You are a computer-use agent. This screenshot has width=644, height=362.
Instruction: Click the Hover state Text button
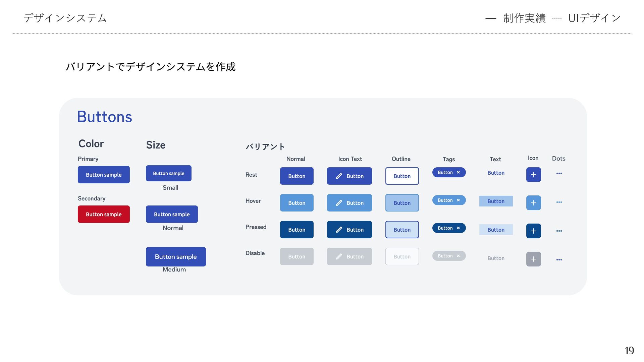(496, 201)
